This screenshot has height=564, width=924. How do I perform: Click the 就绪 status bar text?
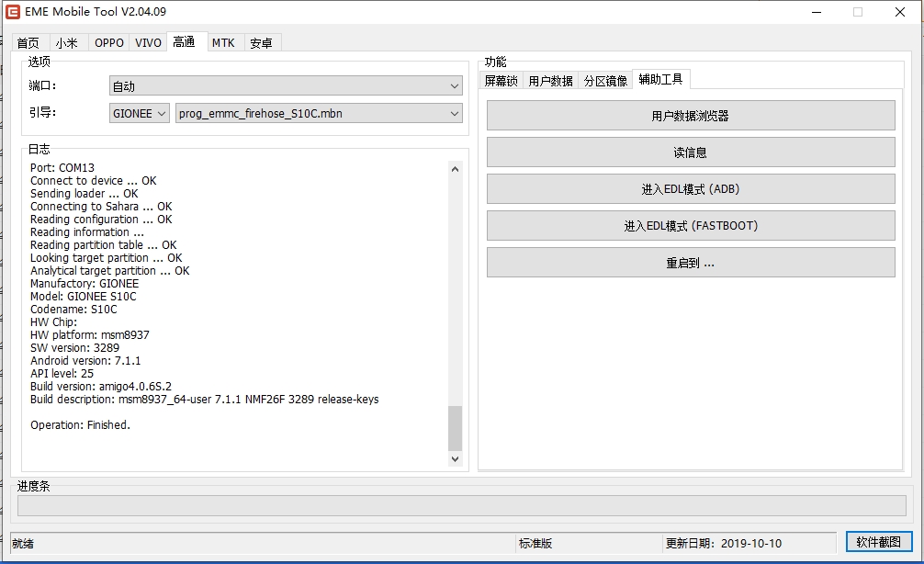point(23,544)
